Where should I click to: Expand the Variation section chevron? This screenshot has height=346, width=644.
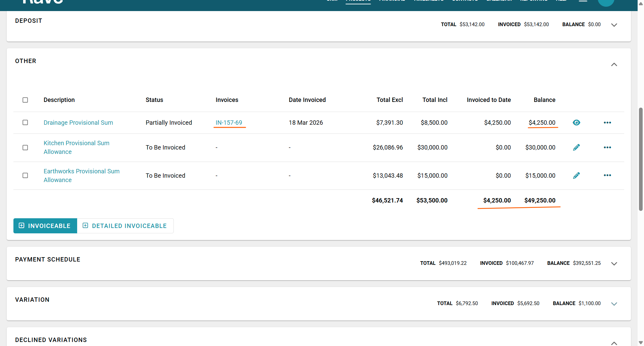tap(614, 304)
